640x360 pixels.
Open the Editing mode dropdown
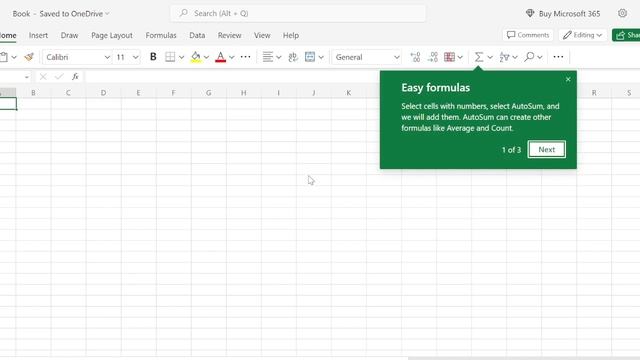click(582, 35)
